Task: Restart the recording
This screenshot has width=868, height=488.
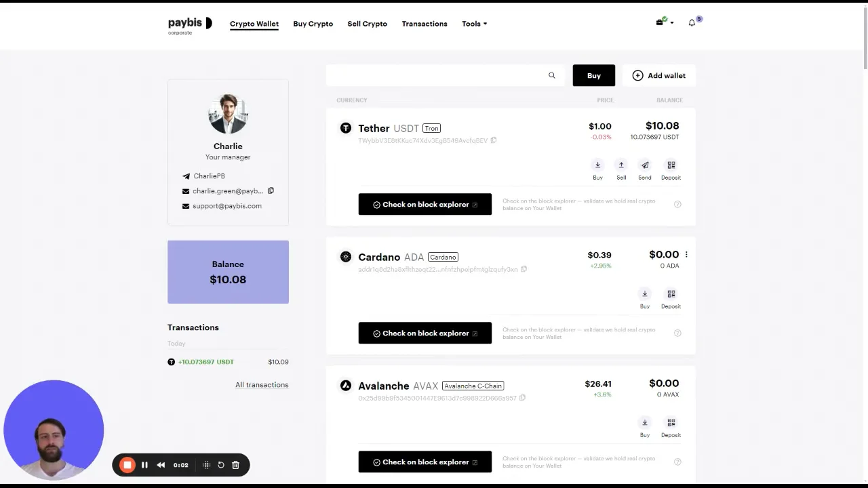Action: 221,465
